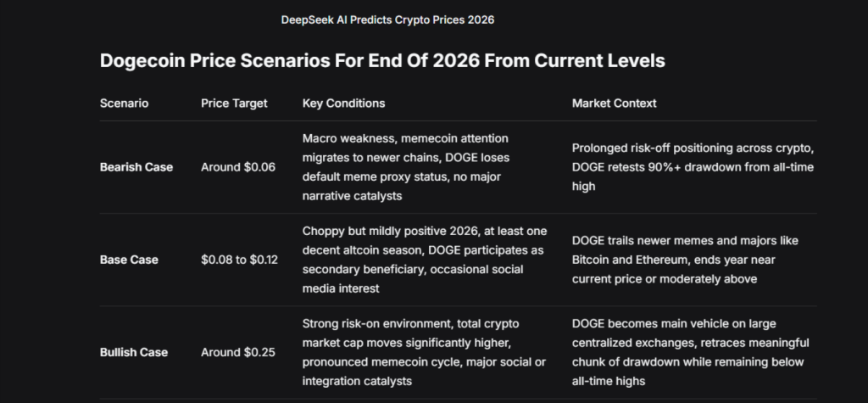
Task: Click Bullish 'Strong risk-on environment' conditions text
Action: (x=381, y=324)
